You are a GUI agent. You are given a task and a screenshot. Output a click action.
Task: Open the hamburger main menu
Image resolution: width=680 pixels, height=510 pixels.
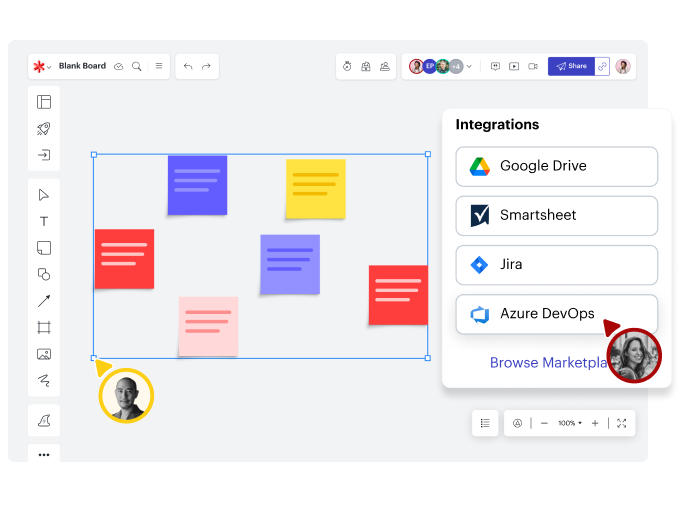pyautogui.click(x=158, y=66)
